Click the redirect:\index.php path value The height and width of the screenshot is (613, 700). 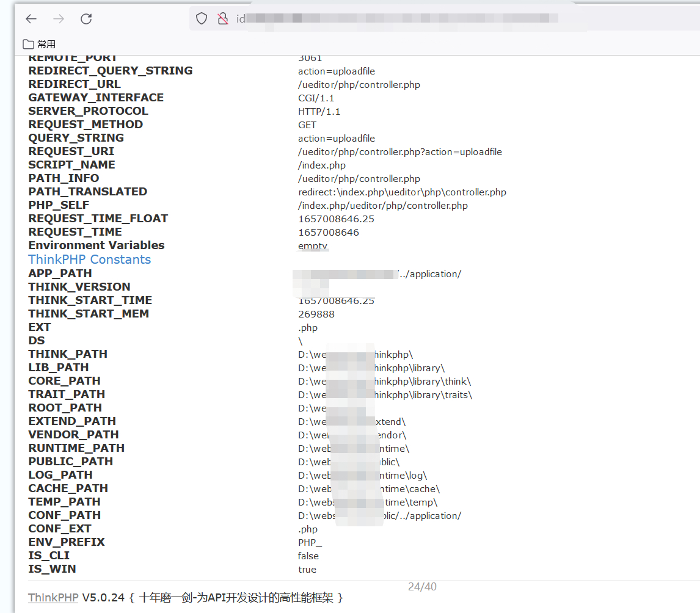click(403, 192)
